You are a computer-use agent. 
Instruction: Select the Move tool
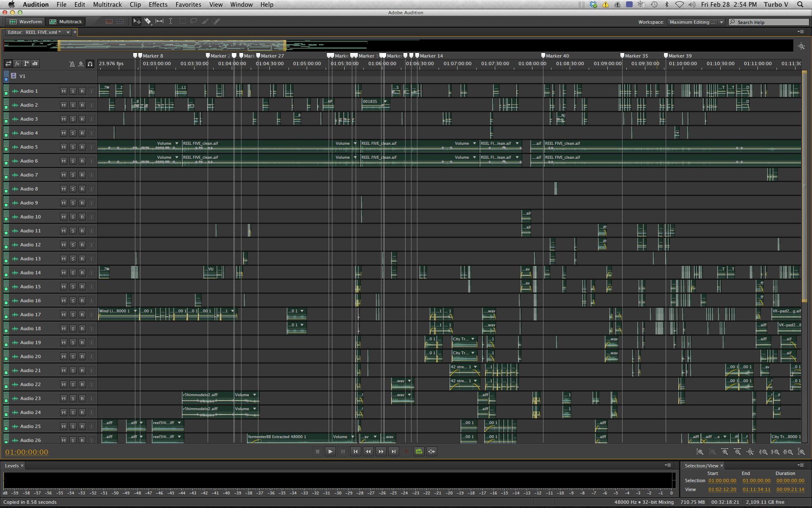click(x=137, y=21)
